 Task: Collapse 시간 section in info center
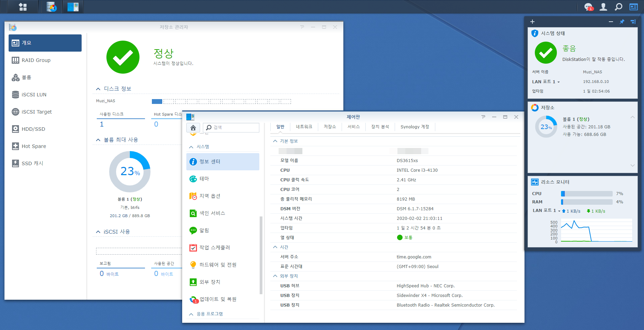click(x=275, y=247)
